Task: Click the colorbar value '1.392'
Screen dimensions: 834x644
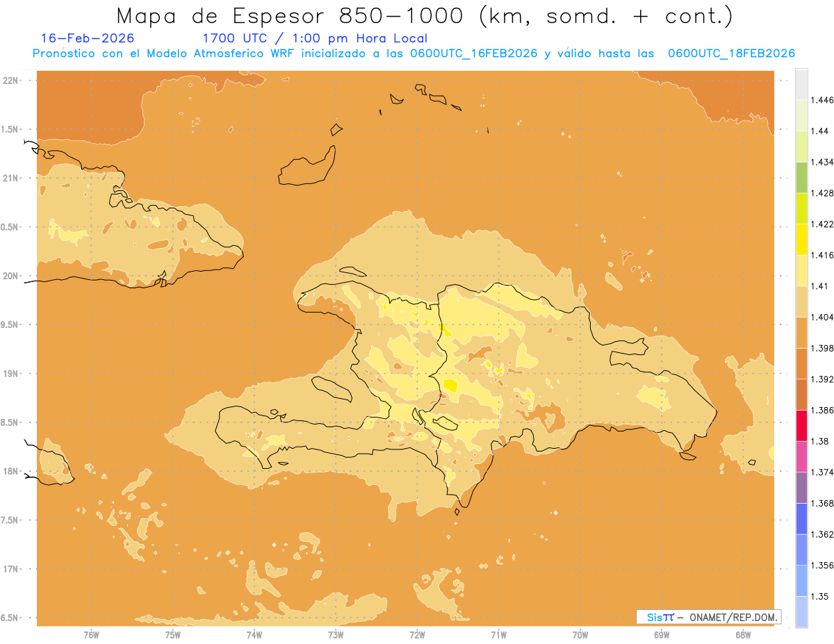Action: 824,379
